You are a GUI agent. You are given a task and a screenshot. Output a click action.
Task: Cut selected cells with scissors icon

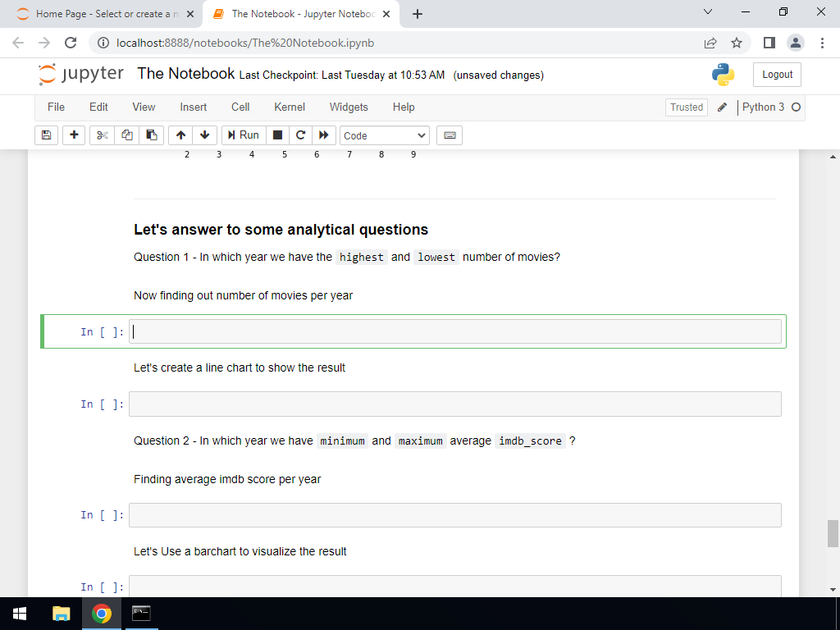tap(102, 135)
